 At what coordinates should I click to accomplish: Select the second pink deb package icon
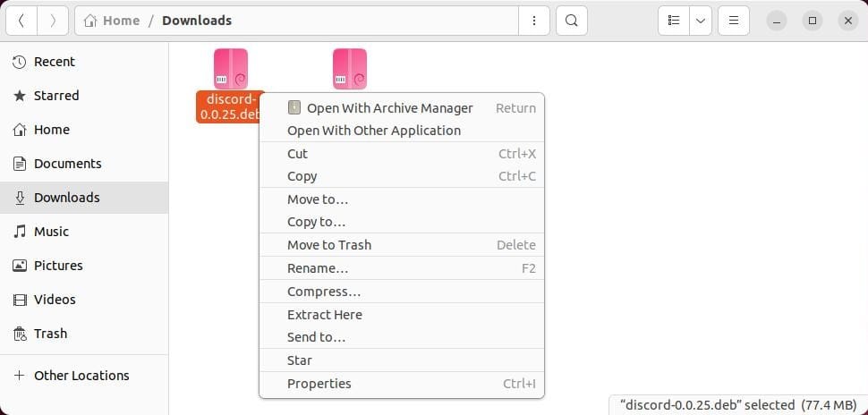pos(350,69)
